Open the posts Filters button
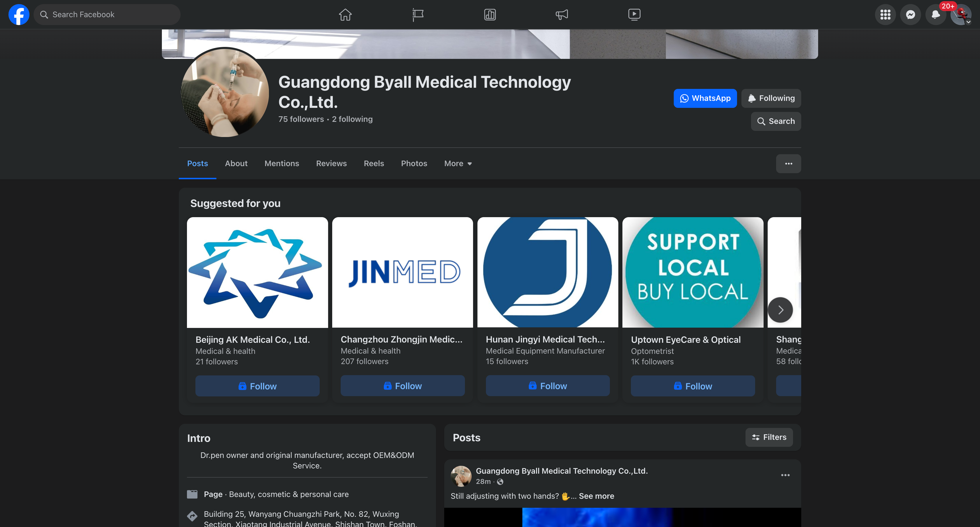This screenshot has height=527, width=980. tap(769, 437)
